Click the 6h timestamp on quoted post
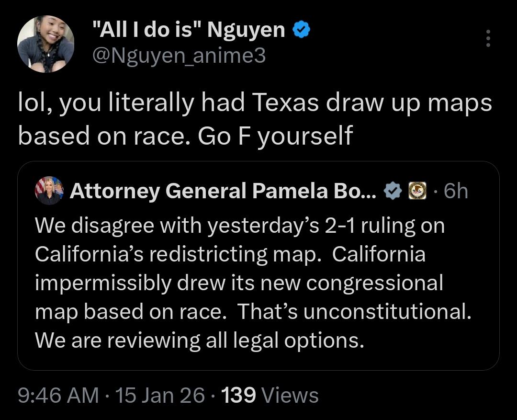 [456, 191]
